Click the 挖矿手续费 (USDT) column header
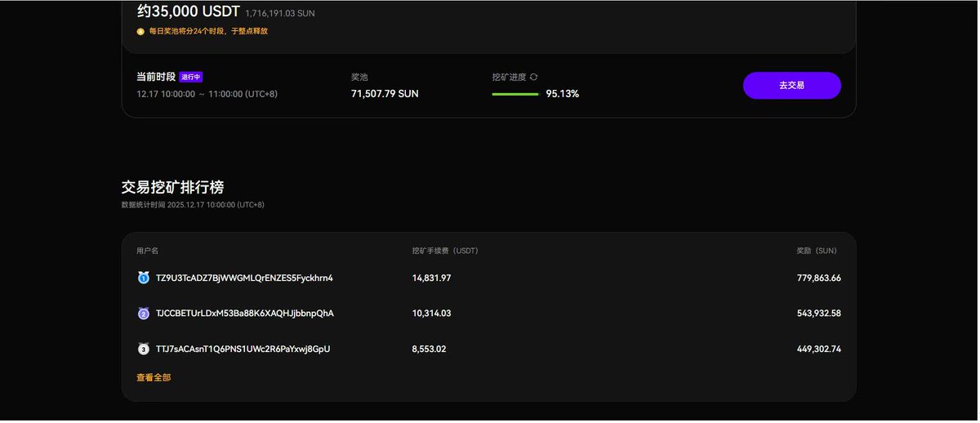Screen dimensions: 980x423 [445, 251]
